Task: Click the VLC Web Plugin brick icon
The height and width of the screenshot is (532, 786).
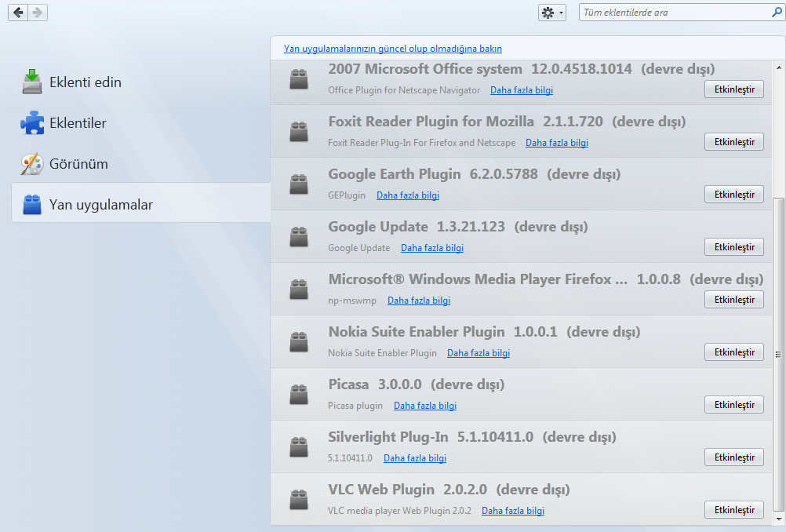Action: (x=299, y=500)
